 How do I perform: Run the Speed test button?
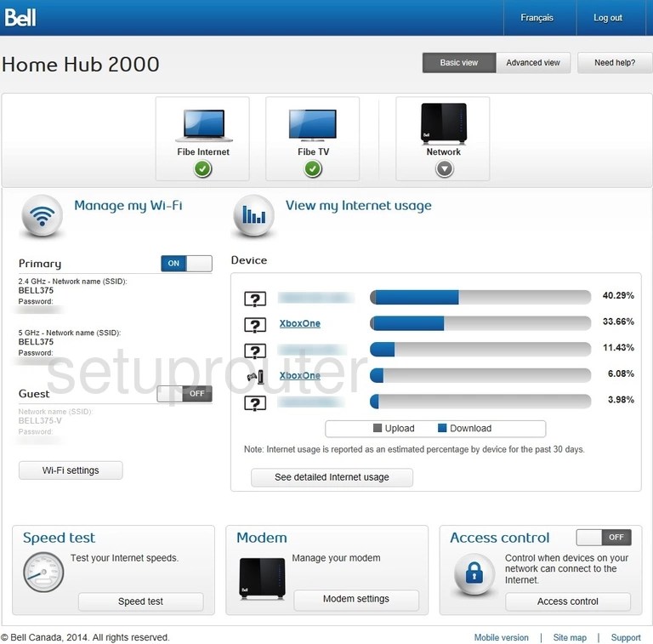point(141,601)
